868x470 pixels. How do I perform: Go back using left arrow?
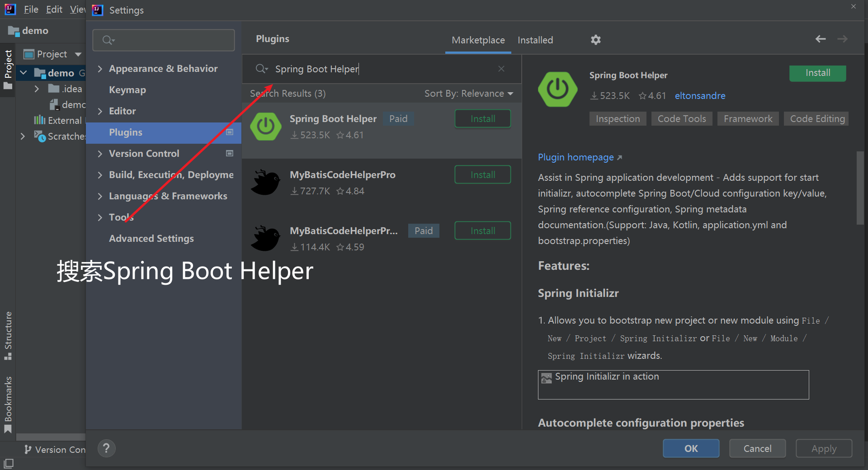(821, 39)
